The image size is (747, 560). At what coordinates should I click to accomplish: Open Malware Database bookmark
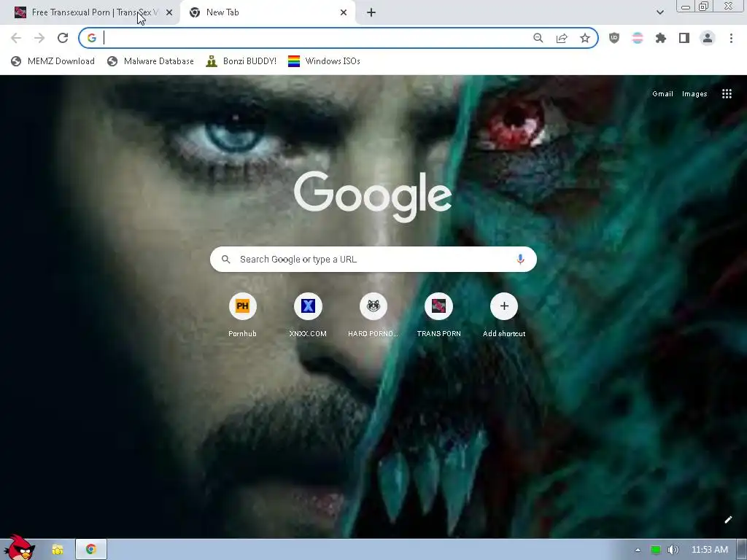pyautogui.click(x=150, y=61)
